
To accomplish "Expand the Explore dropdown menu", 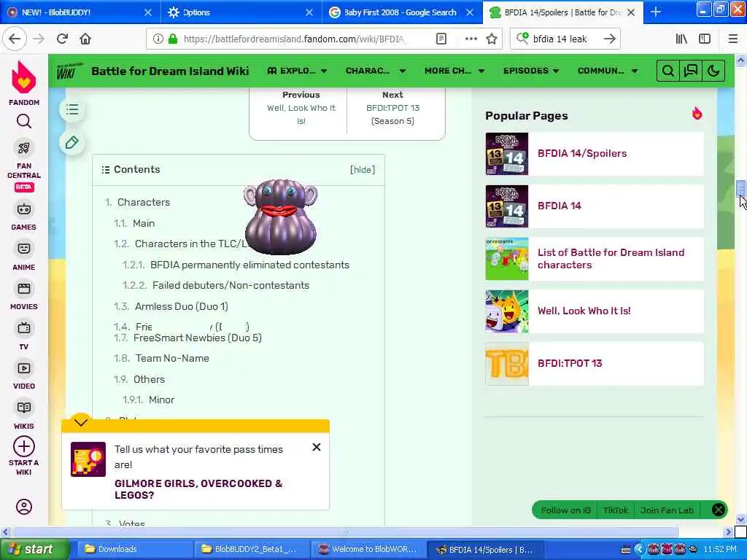I will pyautogui.click(x=298, y=71).
